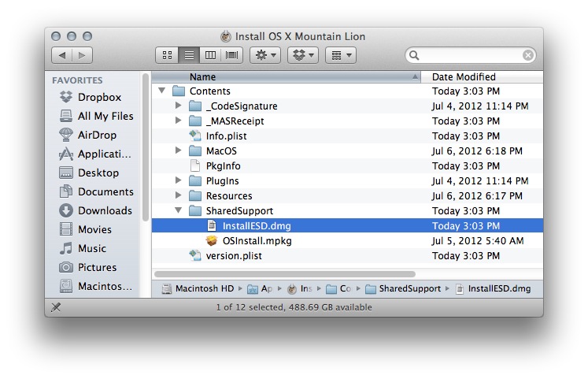Sort by the Name column header
This screenshot has height=379, width=588.
click(287, 77)
